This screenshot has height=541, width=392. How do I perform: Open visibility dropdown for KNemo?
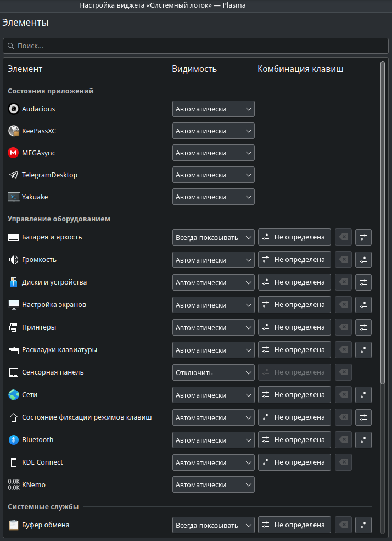[213, 485]
